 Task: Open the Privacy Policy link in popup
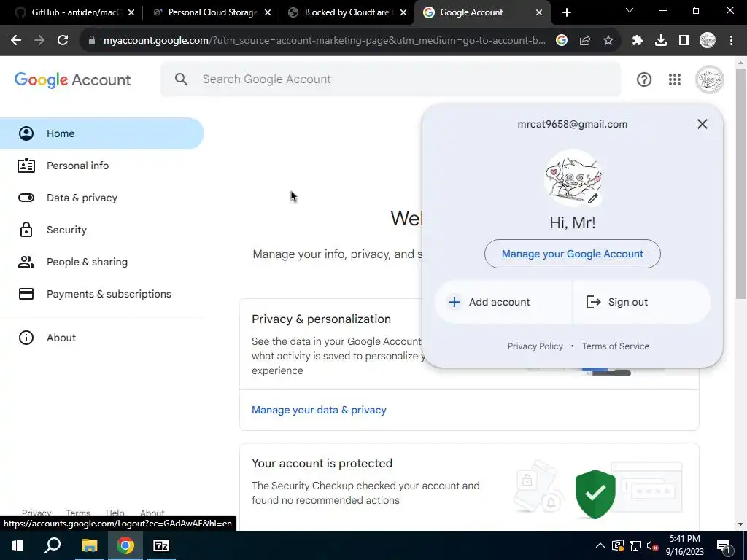click(x=535, y=346)
